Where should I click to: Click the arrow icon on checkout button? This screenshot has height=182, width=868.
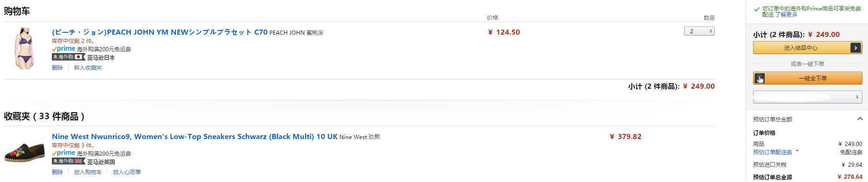tap(855, 48)
